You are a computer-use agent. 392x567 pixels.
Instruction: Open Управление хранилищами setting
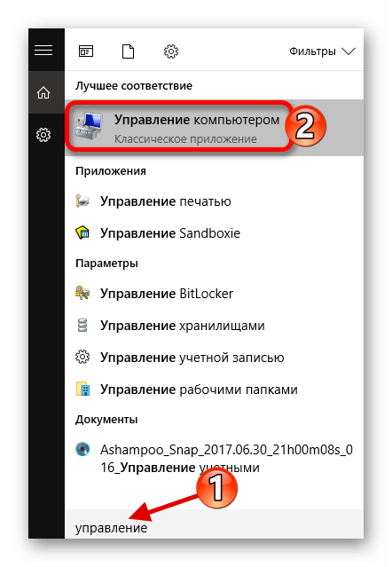tap(214, 326)
